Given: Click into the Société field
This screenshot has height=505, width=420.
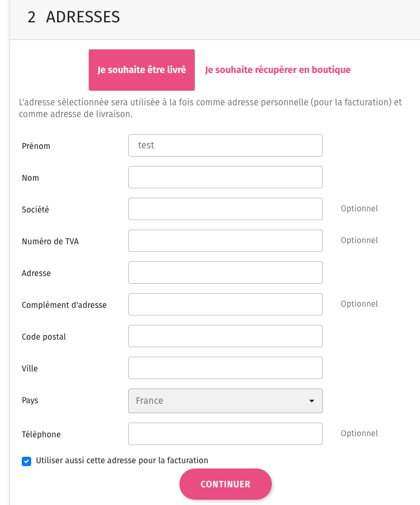Looking at the screenshot, I should pos(225,209).
